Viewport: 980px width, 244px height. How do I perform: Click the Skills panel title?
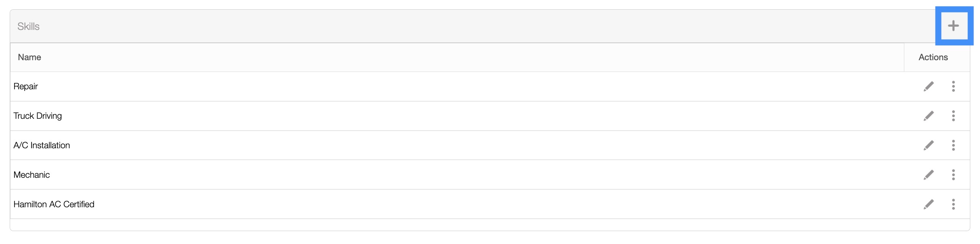[x=28, y=27]
